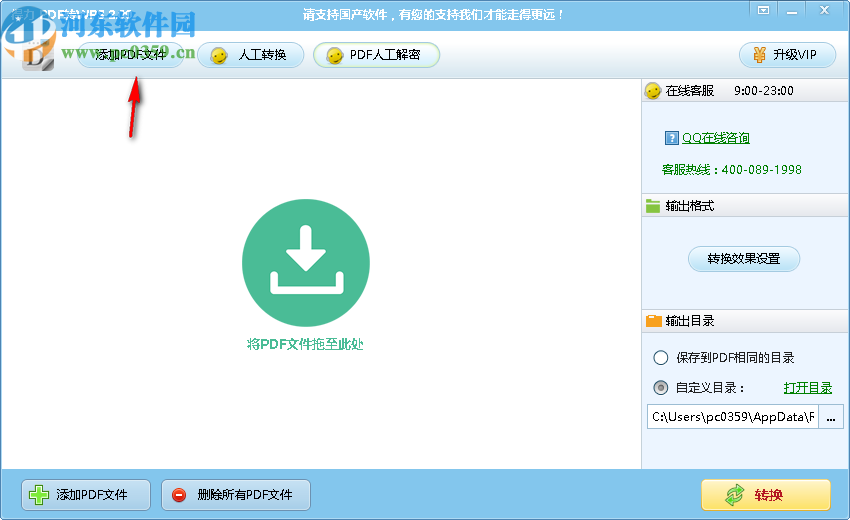
Task: Open the QQ在线咨询 link
Action: coord(716,138)
